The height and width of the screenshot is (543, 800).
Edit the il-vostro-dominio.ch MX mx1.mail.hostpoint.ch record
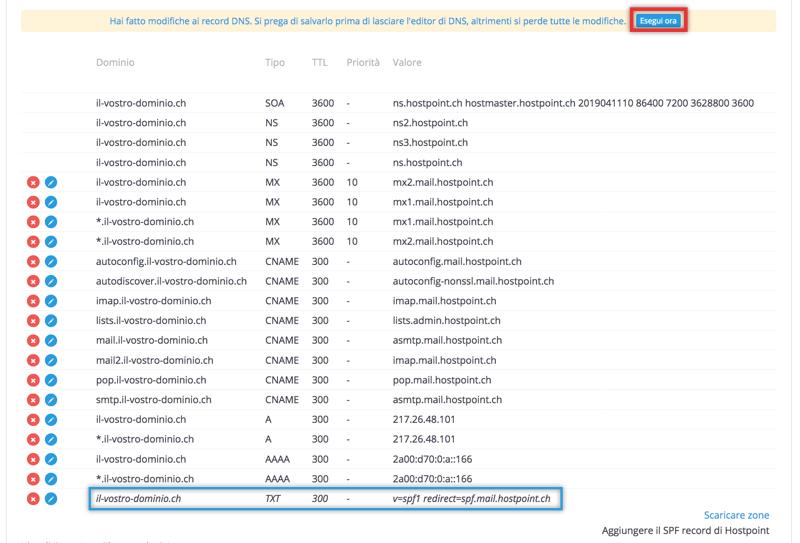tap(51, 202)
